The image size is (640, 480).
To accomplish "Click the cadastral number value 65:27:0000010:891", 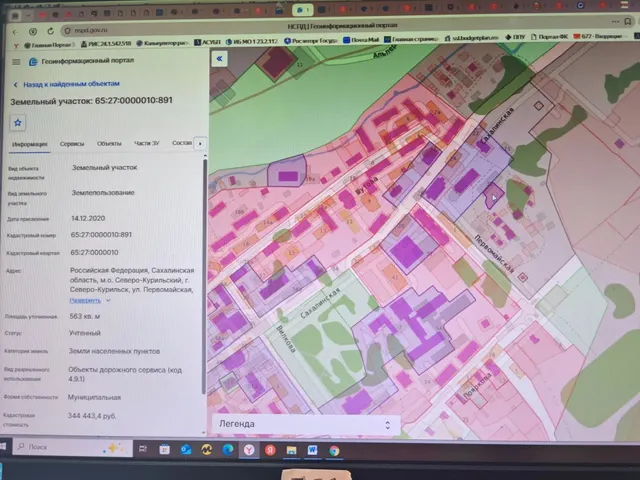I will 101,235.
